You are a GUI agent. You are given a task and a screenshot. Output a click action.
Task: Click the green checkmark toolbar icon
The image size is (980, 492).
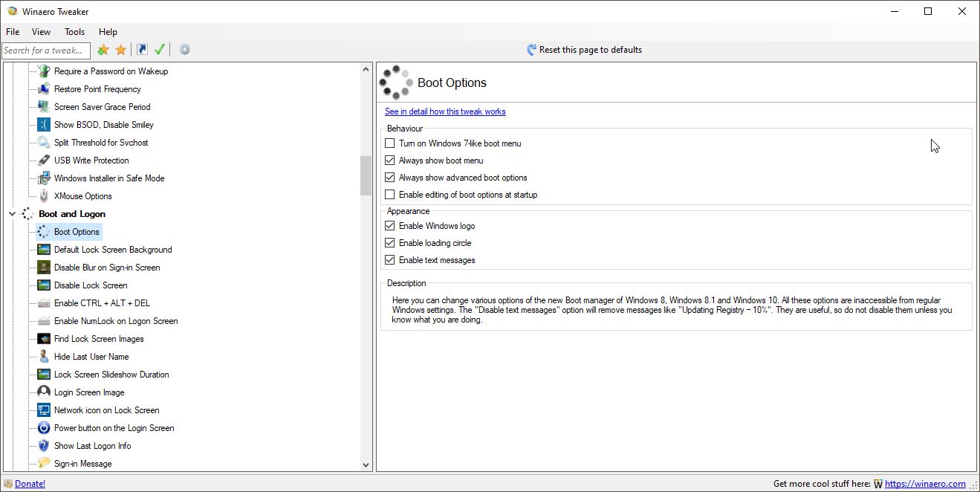(x=159, y=50)
